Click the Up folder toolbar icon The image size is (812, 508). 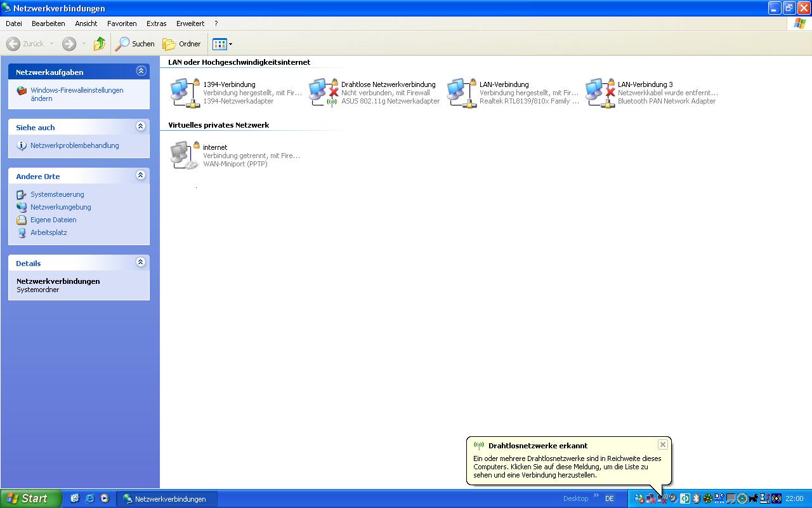(x=100, y=44)
